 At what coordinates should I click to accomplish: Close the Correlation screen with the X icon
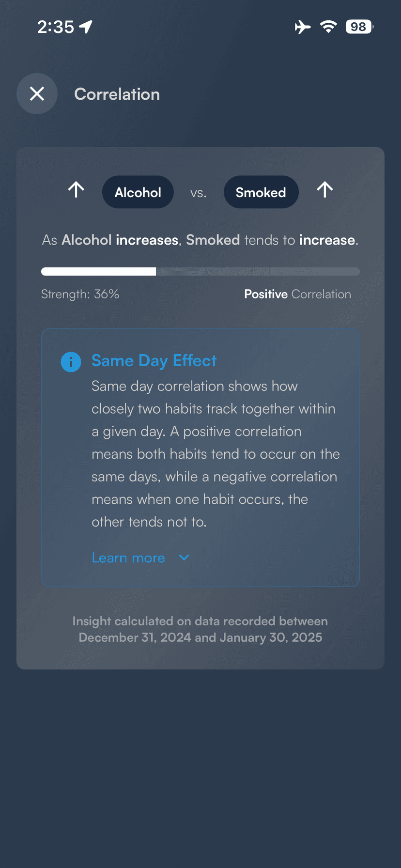pos(37,93)
